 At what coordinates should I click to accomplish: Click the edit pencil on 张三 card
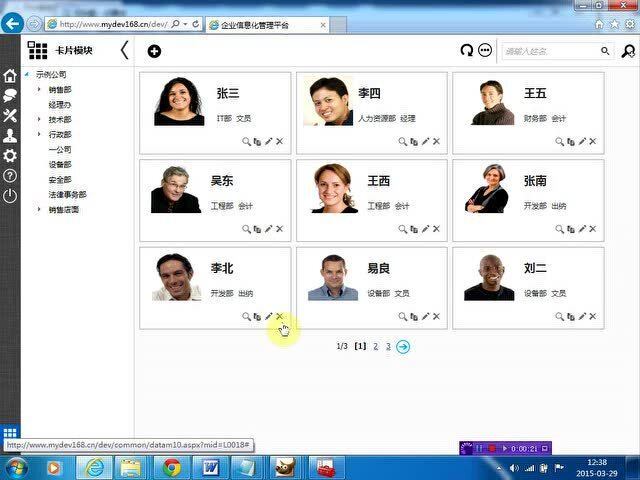click(x=268, y=142)
